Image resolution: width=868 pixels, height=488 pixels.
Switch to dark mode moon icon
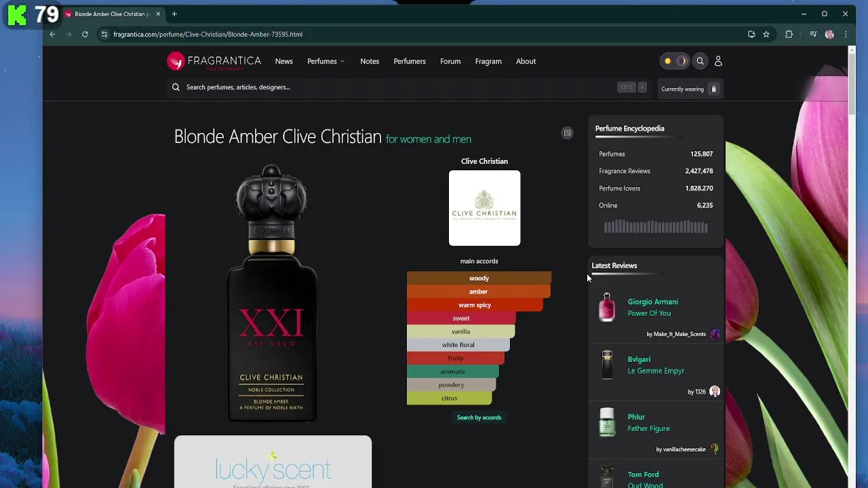pyautogui.click(x=682, y=61)
